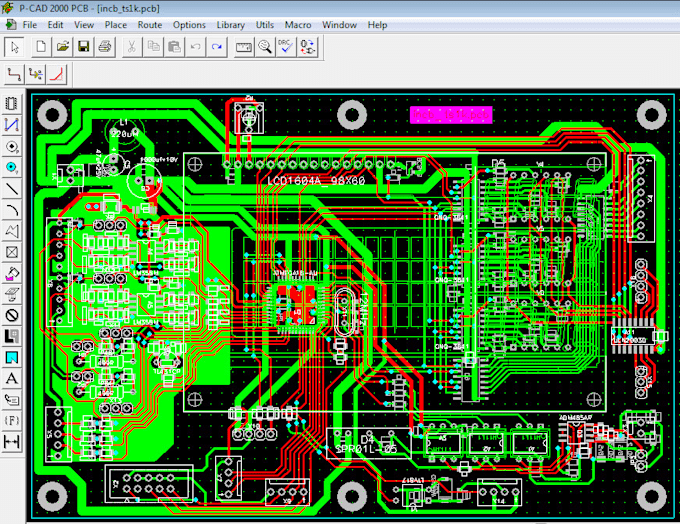Choose the interactive route tool
The image size is (680, 524).
[x=36, y=75]
